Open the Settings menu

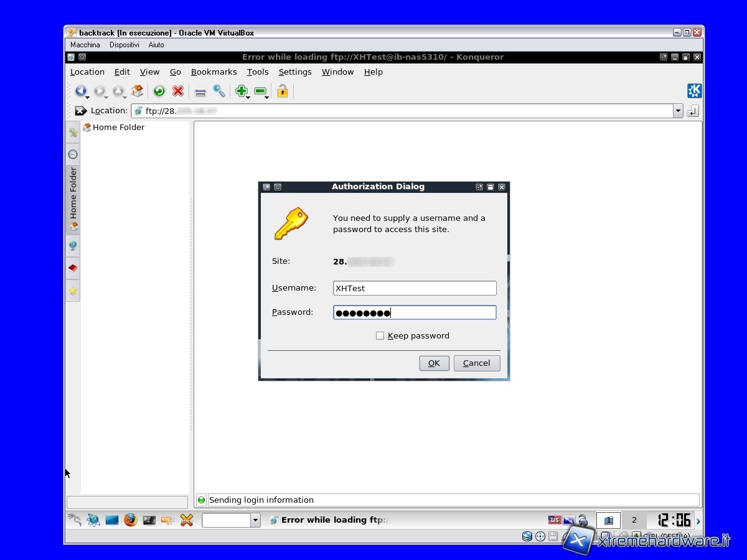tap(294, 72)
